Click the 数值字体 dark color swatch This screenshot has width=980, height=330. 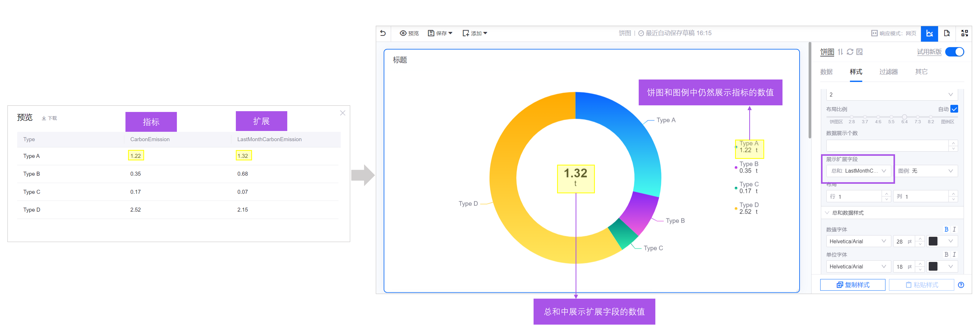pyautogui.click(x=933, y=241)
